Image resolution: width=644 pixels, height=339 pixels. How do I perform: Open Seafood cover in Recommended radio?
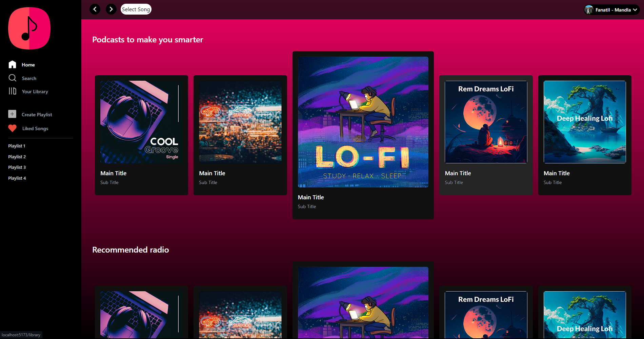tap(240, 315)
